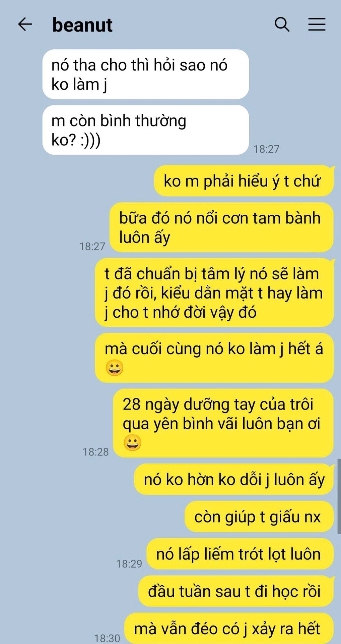
Task: Tap the chat scrollbar handle
Action: pos(339,496)
